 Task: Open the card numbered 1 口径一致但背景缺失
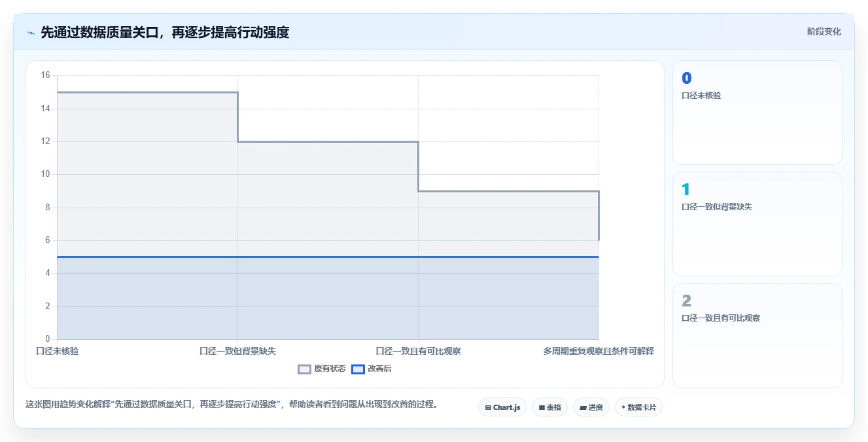757,224
